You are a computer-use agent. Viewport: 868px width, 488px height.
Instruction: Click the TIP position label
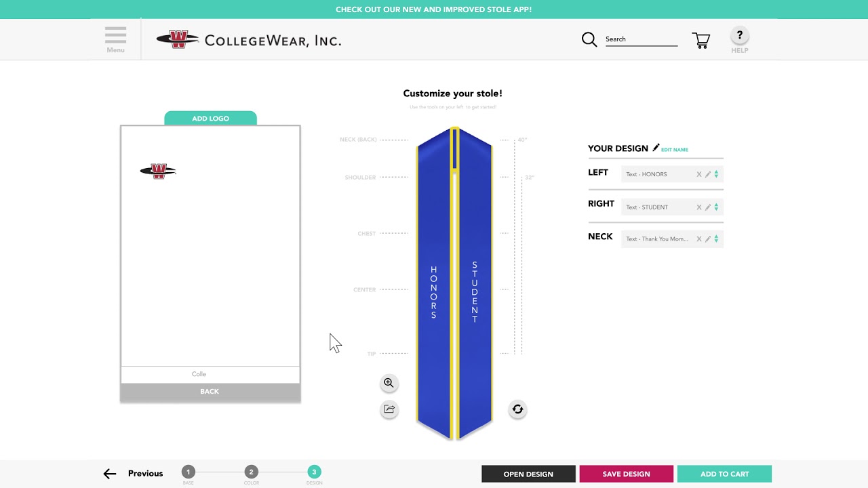pos(372,354)
